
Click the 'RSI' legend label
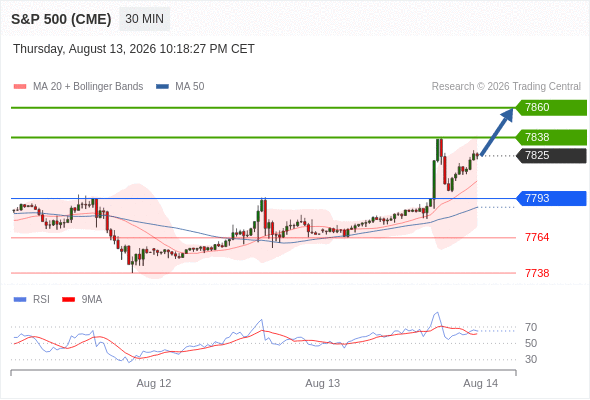pyautogui.click(x=41, y=300)
